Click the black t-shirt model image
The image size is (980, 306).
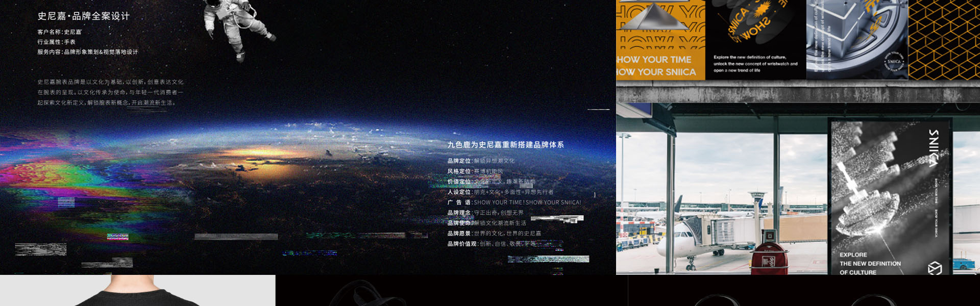(x=138, y=291)
